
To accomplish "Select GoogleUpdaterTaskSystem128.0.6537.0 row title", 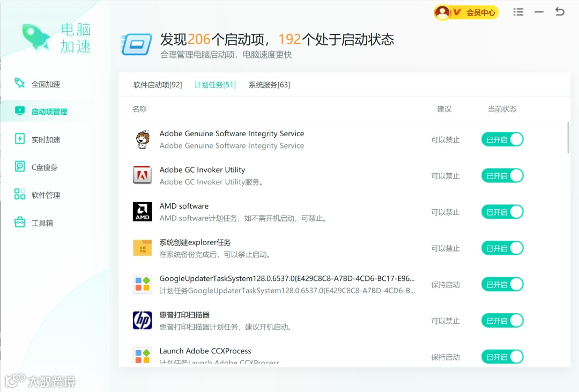I will point(287,278).
